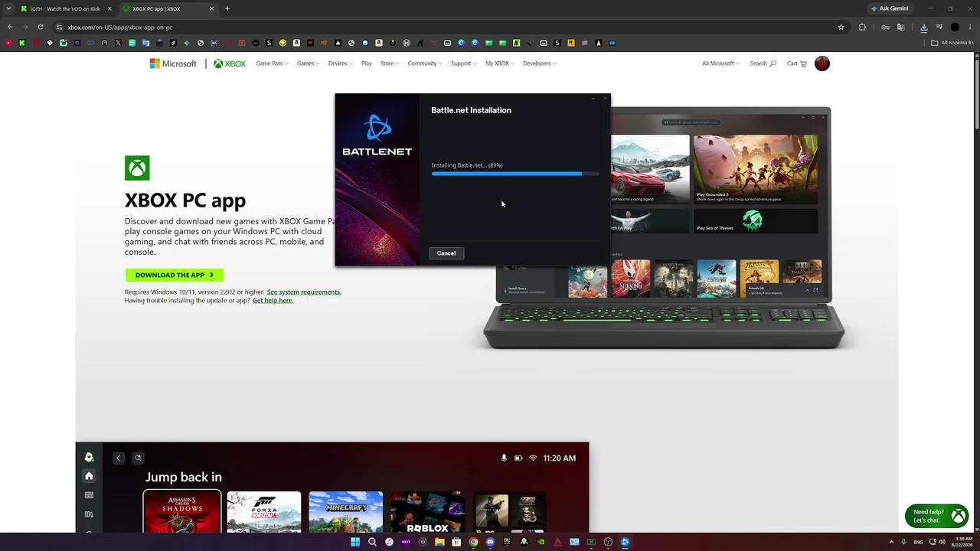Screen dimensions: 980x551
Task: Open the search tabs dropdown arrow
Action: [x=9, y=8]
